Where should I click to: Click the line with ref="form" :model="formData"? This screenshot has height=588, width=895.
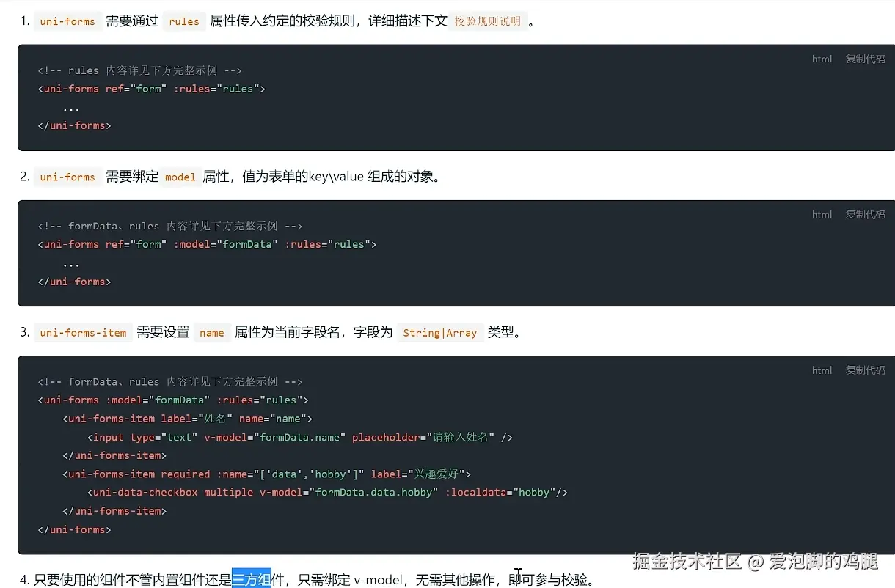207,244
